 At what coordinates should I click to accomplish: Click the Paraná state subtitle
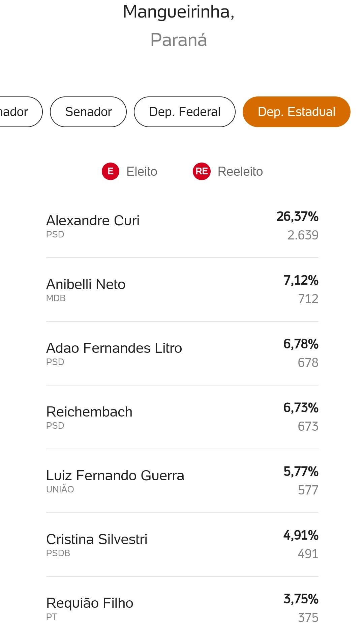coord(179,40)
